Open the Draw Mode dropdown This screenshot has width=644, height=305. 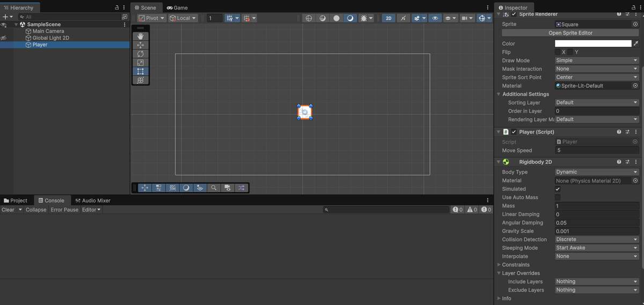coord(597,61)
